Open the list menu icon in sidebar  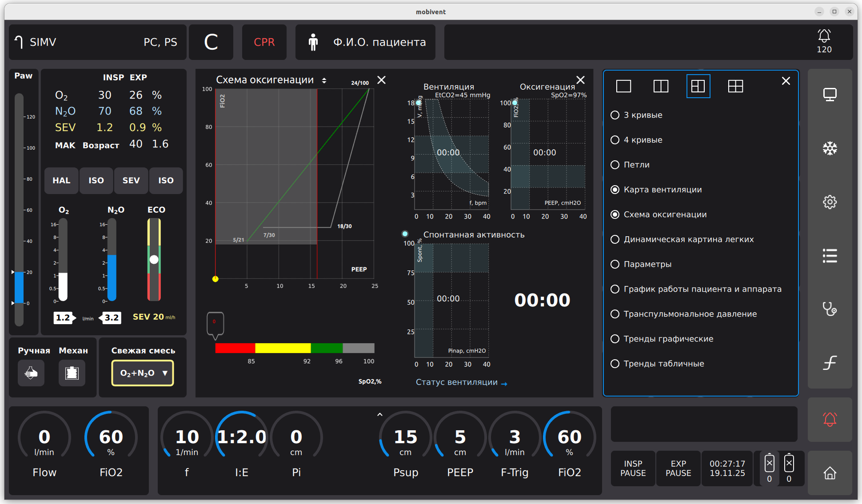pos(830,256)
